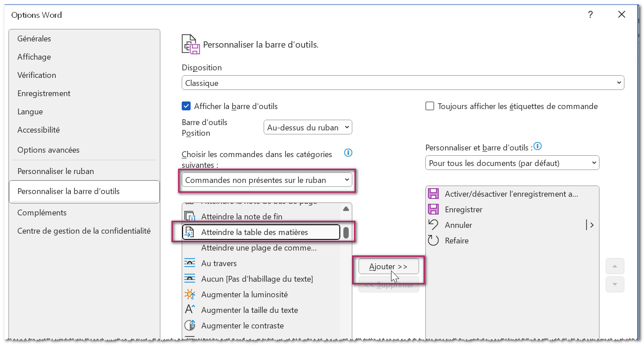
Task: Expand Commandes non présentes sur le ruban dropdown
Action: pyautogui.click(x=267, y=180)
